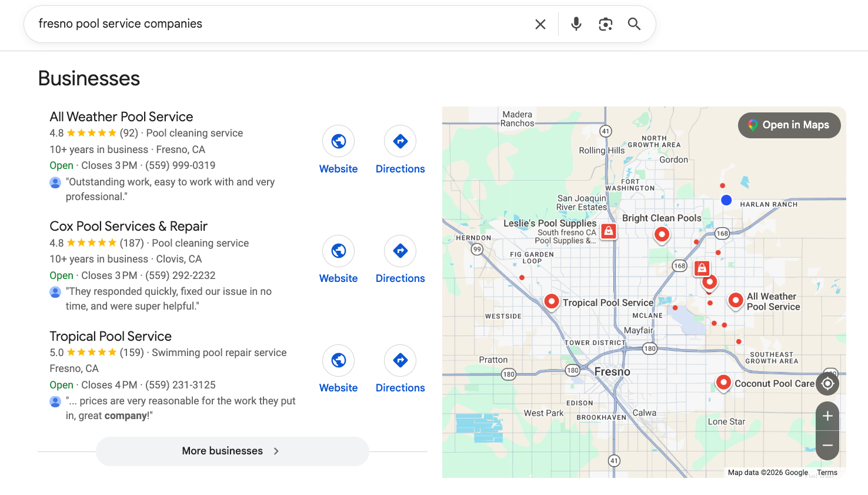868x495 pixels.
Task: Submit search with the magnifying glass icon
Action: coord(634,24)
